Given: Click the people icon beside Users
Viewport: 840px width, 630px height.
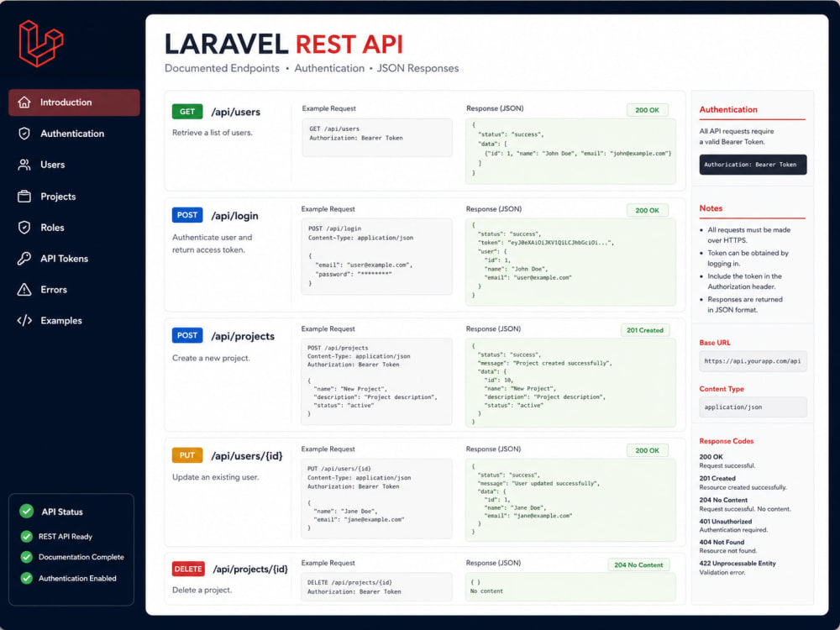Looking at the screenshot, I should (24, 165).
